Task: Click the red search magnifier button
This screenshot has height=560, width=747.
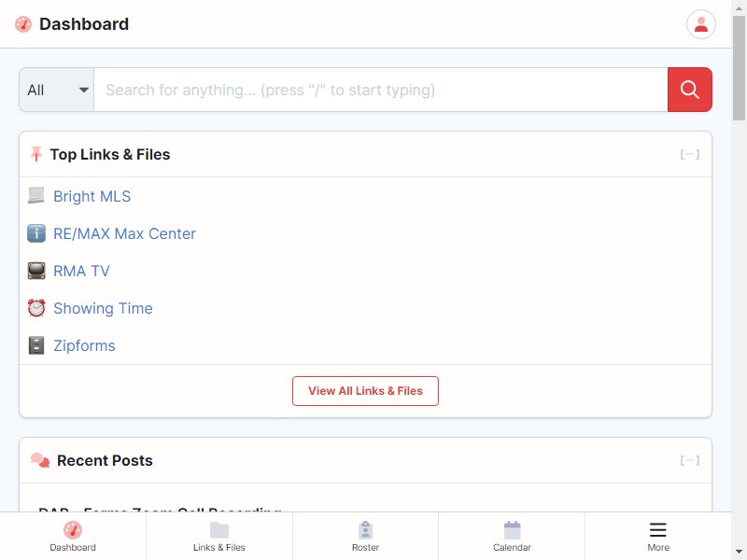Action: tap(689, 90)
